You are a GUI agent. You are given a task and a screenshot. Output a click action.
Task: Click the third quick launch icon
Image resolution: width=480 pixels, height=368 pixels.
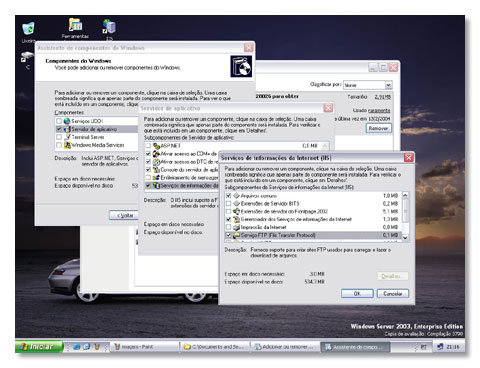[x=97, y=347]
